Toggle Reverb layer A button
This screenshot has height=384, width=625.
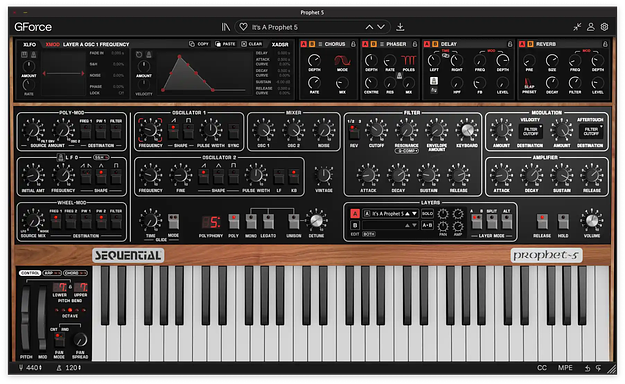522,44
